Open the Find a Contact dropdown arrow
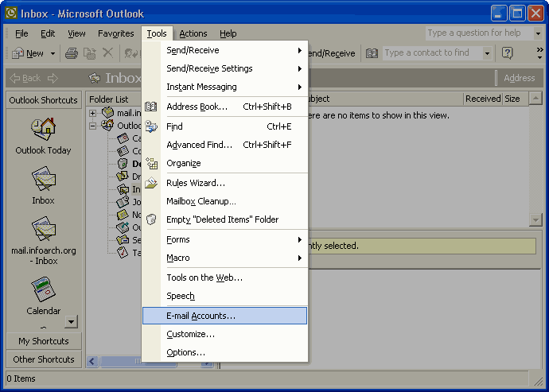The image size is (549, 392). (487, 53)
